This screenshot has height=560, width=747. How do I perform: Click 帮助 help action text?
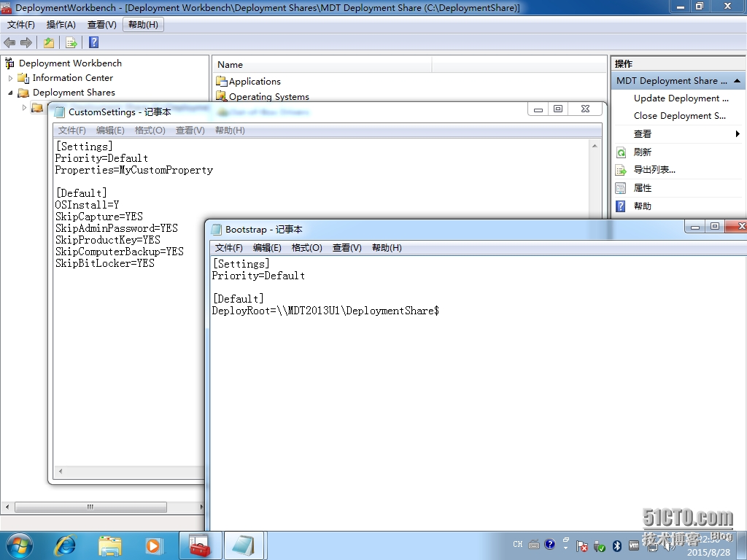point(642,206)
